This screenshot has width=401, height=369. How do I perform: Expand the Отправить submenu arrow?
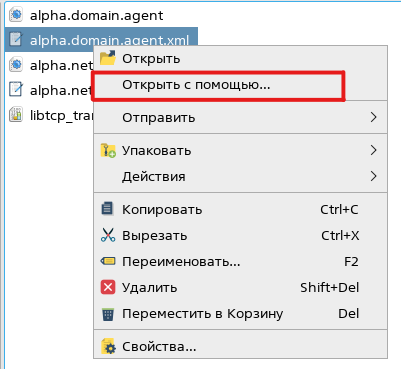tap(374, 117)
